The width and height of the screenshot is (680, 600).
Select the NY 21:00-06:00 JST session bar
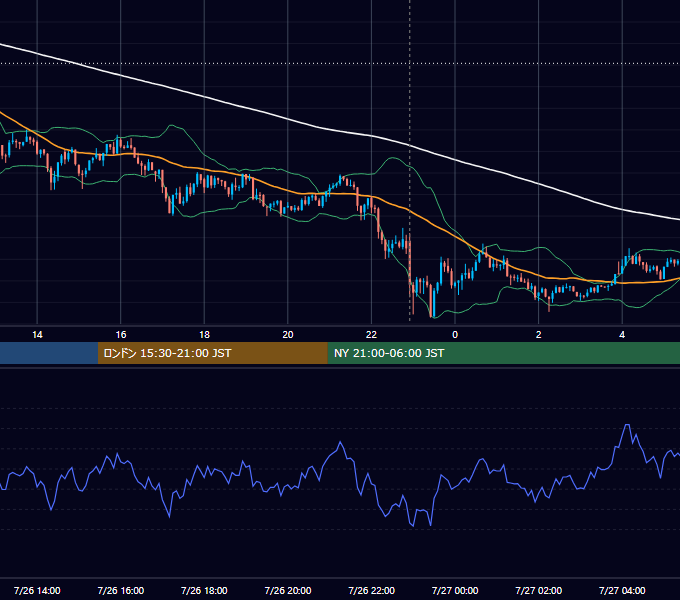(x=503, y=353)
